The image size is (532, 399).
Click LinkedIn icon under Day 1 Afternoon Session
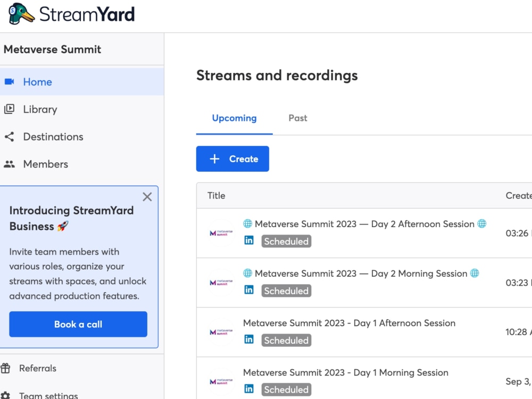(x=248, y=339)
